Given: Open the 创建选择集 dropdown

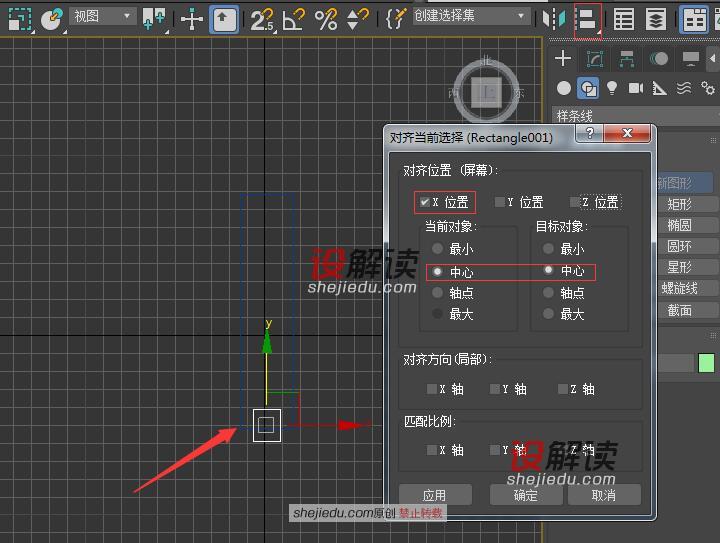Looking at the screenshot, I should (471, 16).
